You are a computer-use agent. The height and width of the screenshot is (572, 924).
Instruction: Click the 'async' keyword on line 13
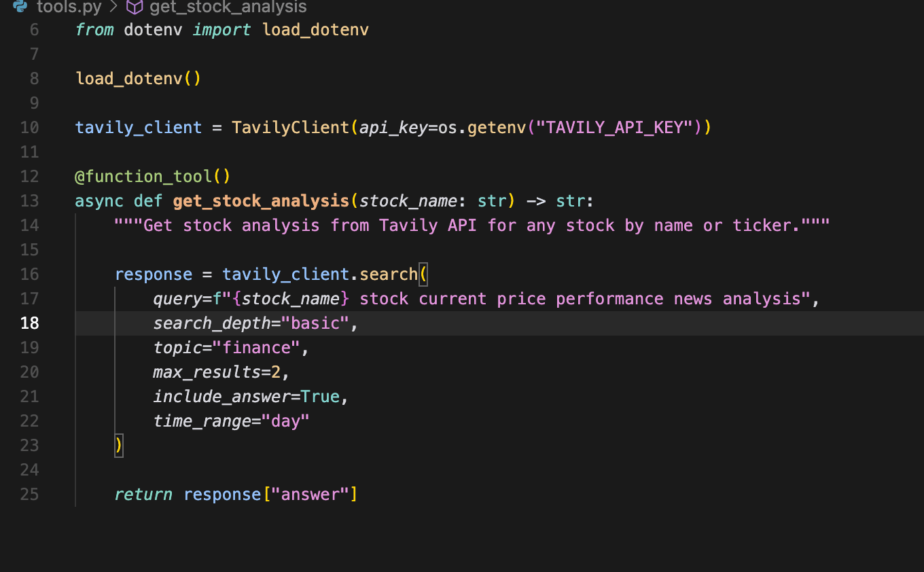tap(100, 201)
